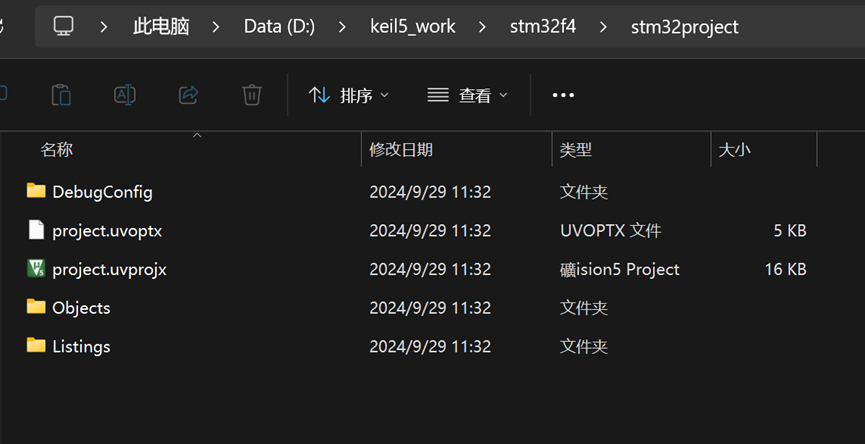The width and height of the screenshot is (865, 444).
Task: Click the paste clipboard icon
Action: pyautogui.click(x=61, y=95)
